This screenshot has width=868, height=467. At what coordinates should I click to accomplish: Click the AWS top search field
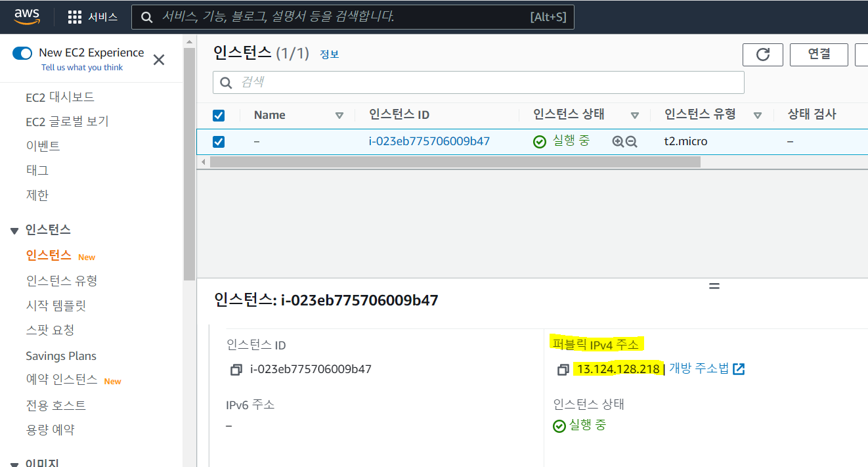[353, 17]
